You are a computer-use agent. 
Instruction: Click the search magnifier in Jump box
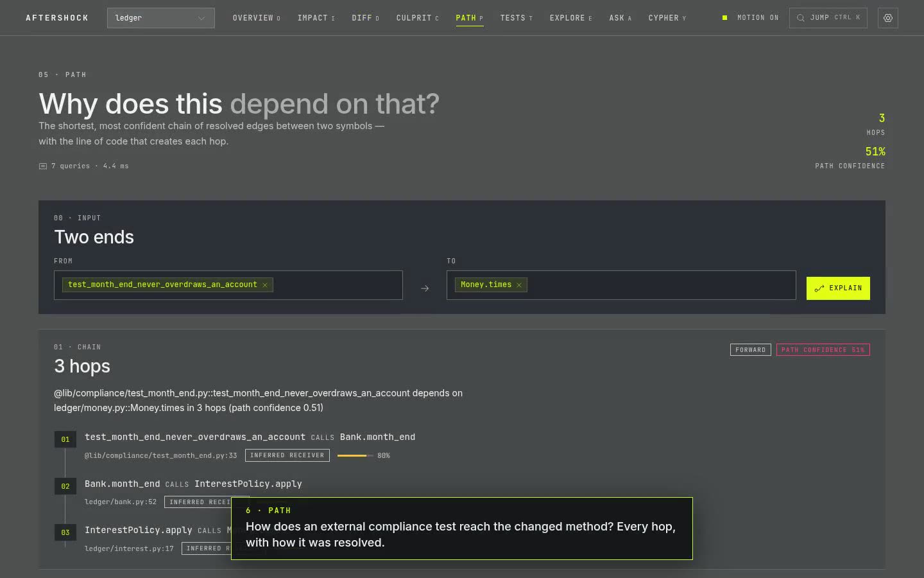click(801, 18)
